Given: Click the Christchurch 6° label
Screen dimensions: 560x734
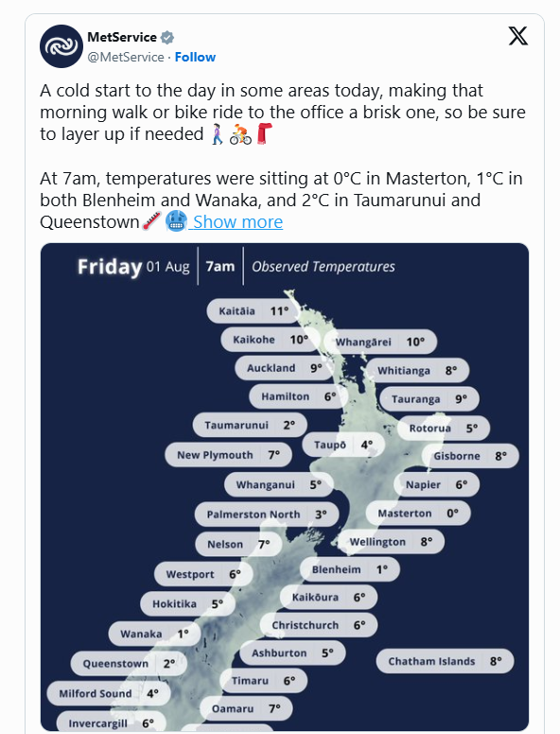Looking at the screenshot, I should 319,625.
